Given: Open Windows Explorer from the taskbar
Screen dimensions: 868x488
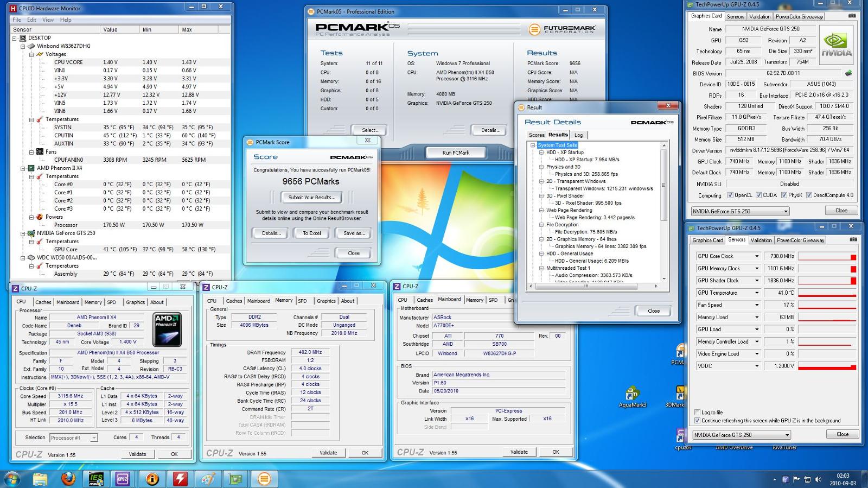Looking at the screenshot, I should tap(40, 479).
